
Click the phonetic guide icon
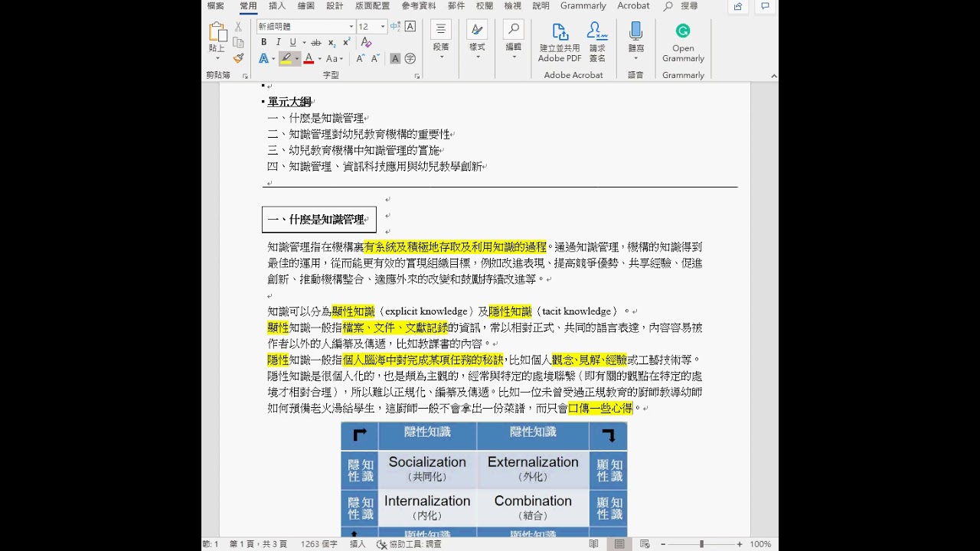pos(395,26)
